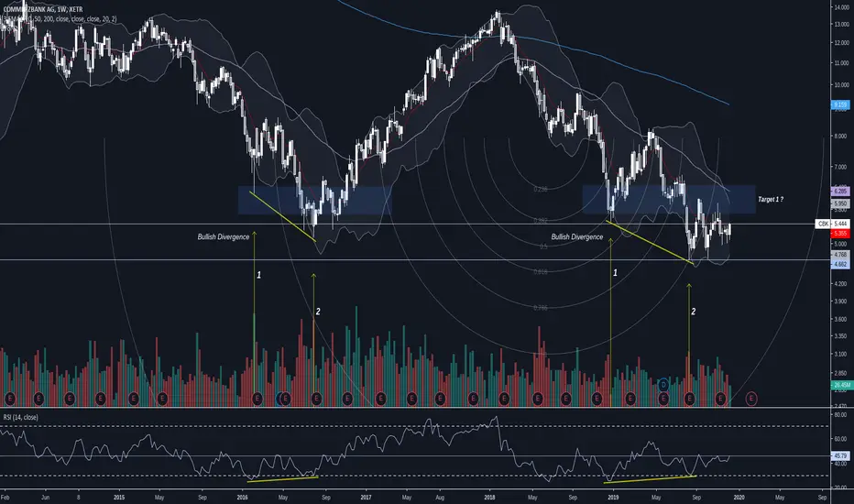Select the 'Target 1 ?' annotation text
The width and height of the screenshot is (854, 504).
point(770,200)
